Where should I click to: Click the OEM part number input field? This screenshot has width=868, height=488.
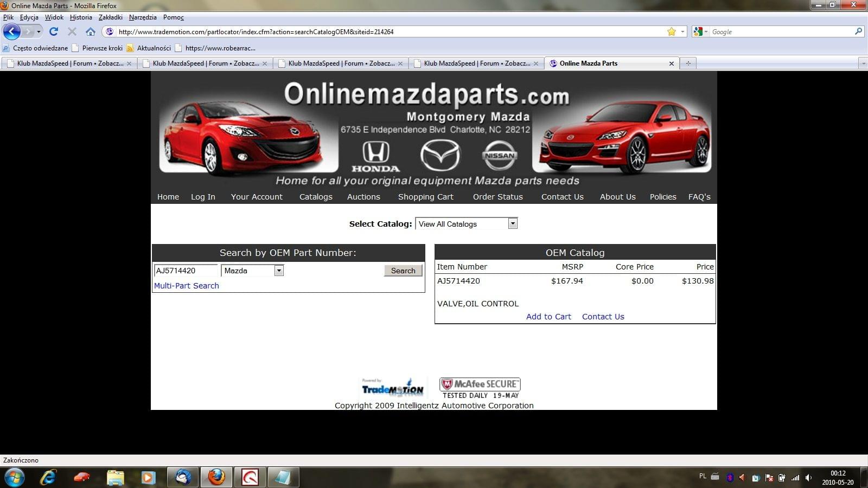click(186, 271)
